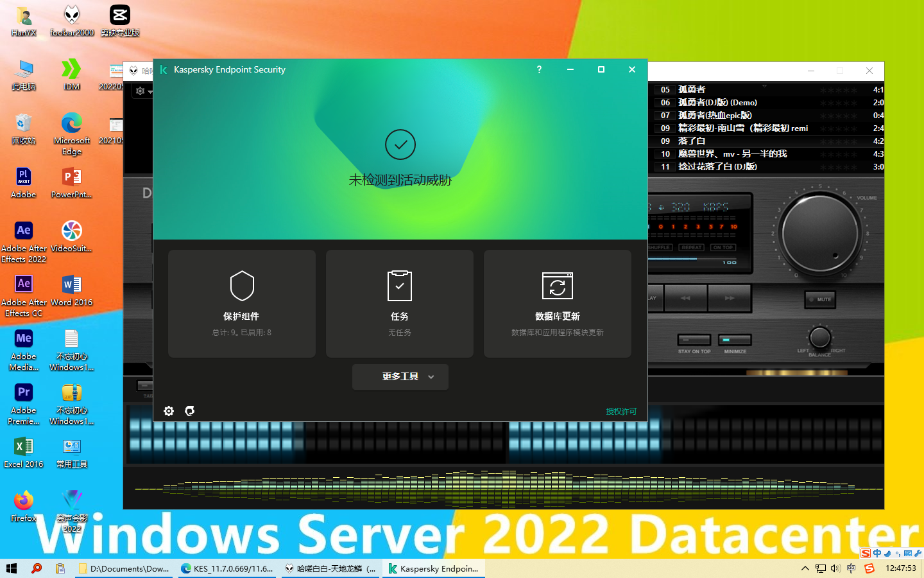Click the taskbar volume speaker icon
This screenshot has width=924, height=578.
[835, 568]
